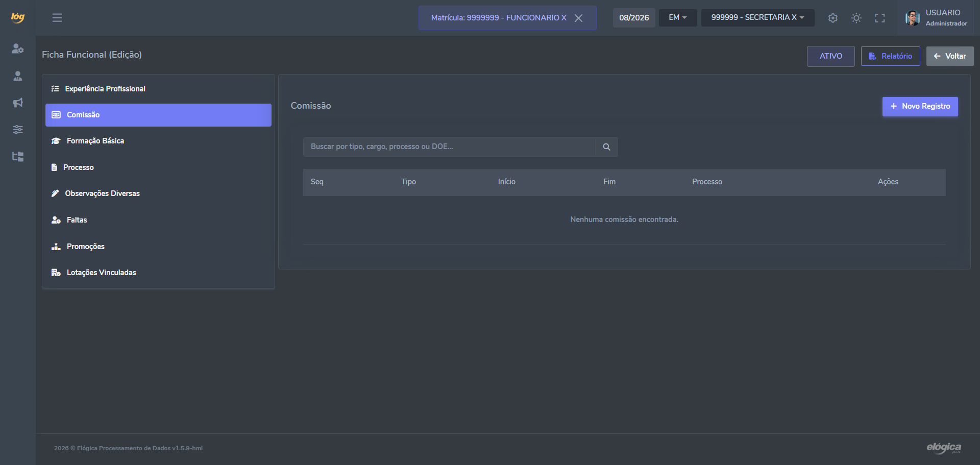Open the Faltas section

point(158,220)
